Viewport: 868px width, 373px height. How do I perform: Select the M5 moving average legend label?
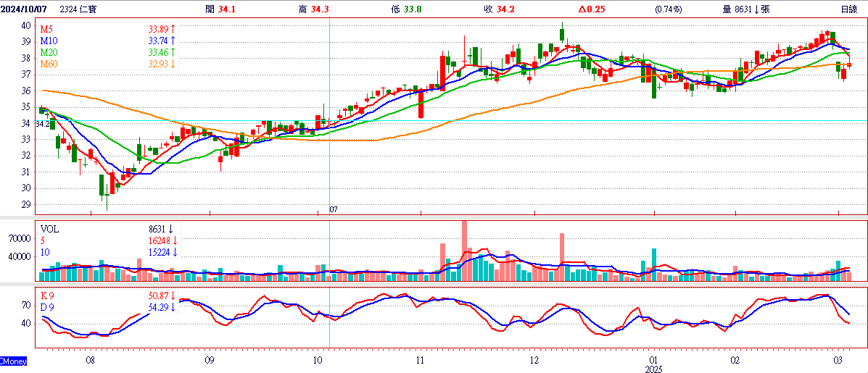click(46, 29)
